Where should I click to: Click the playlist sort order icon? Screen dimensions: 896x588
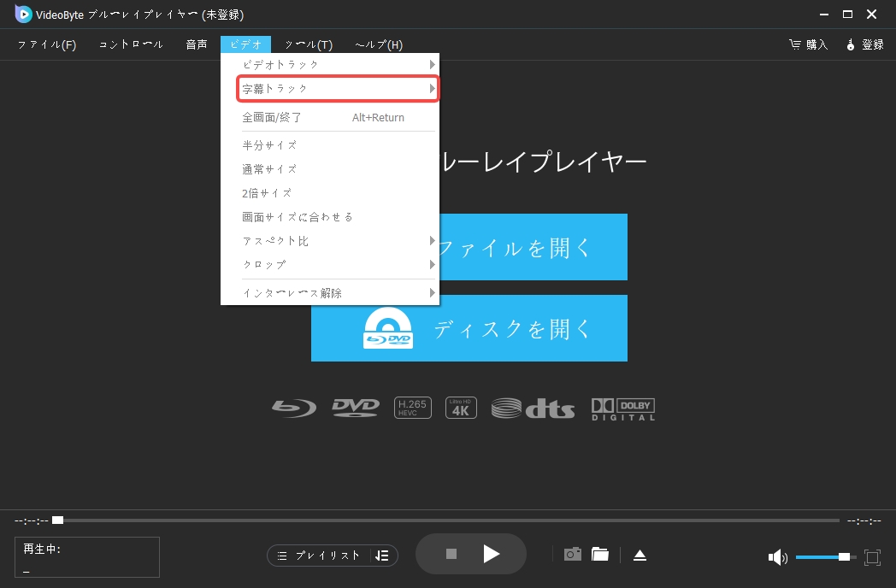(381, 556)
